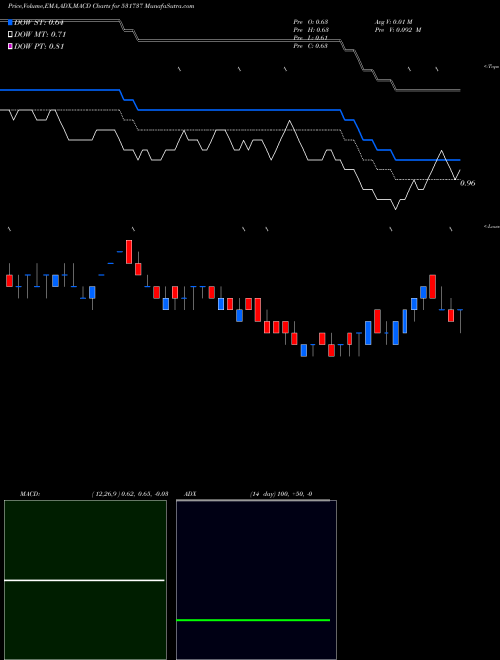The width and height of the screenshot is (500, 660).
Task: Click the blue DOW ST legend swatch
Action: click(x=10, y=22)
